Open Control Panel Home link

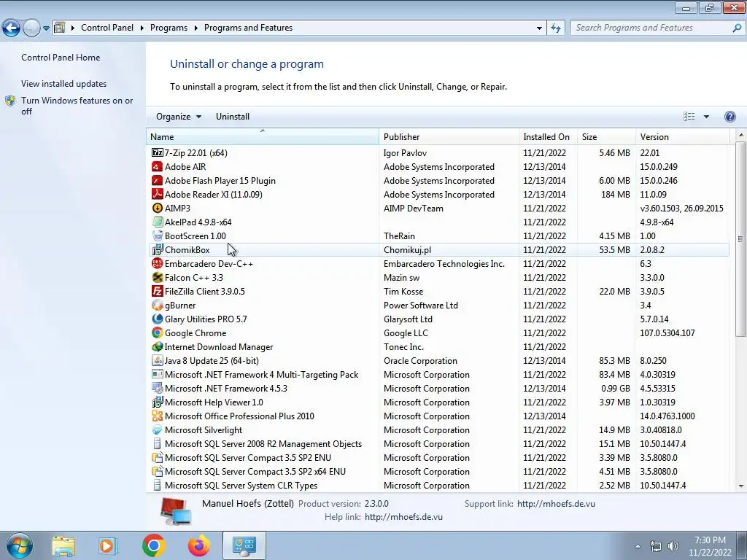point(61,57)
